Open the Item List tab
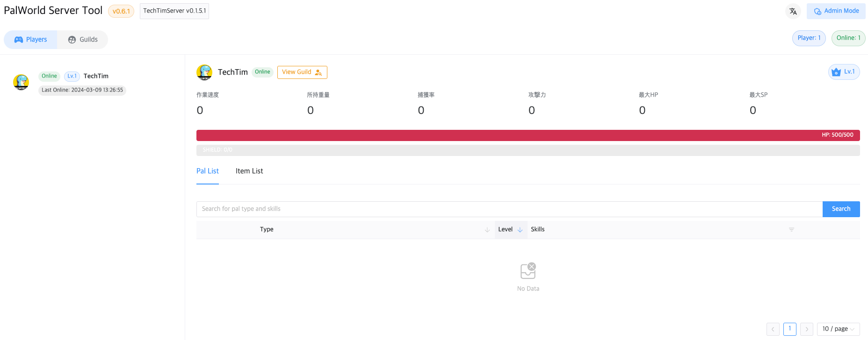868x340 pixels. click(249, 171)
